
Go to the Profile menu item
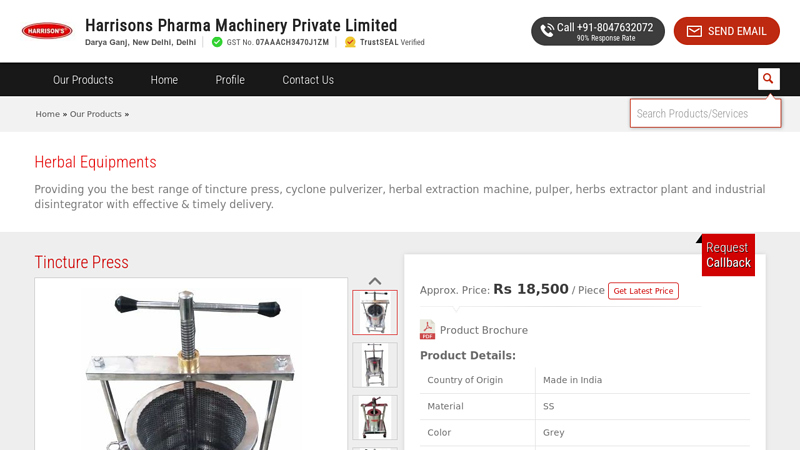click(230, 80)
